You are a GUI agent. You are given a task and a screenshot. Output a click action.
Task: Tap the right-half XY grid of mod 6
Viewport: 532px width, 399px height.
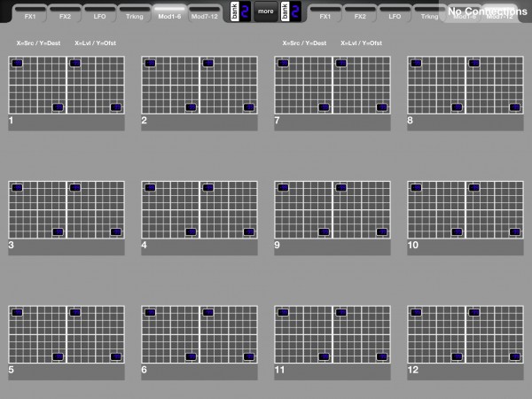coord(229,334)
